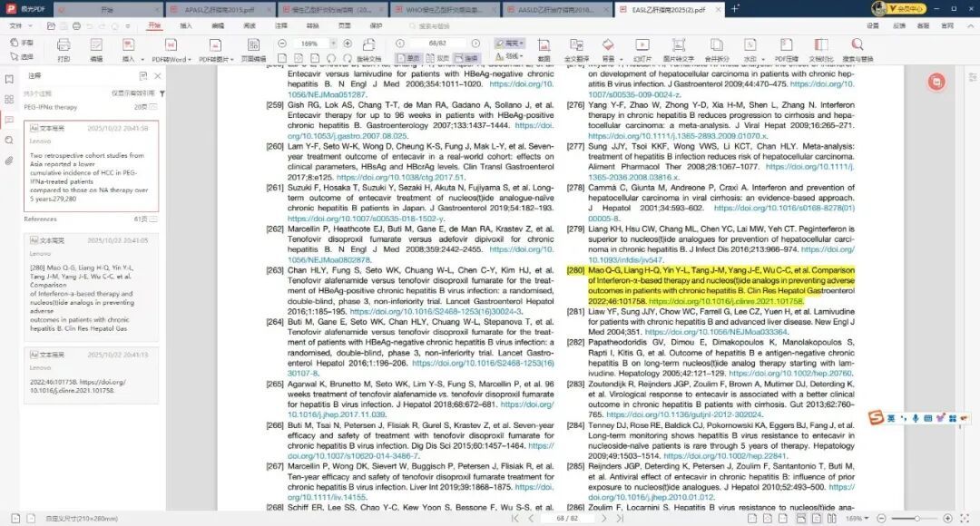The height and width of the screenshot is (526, 980).
Task: Launch Full-text Translation (全文翻译) tool
Action: click(x=576, y=48)
